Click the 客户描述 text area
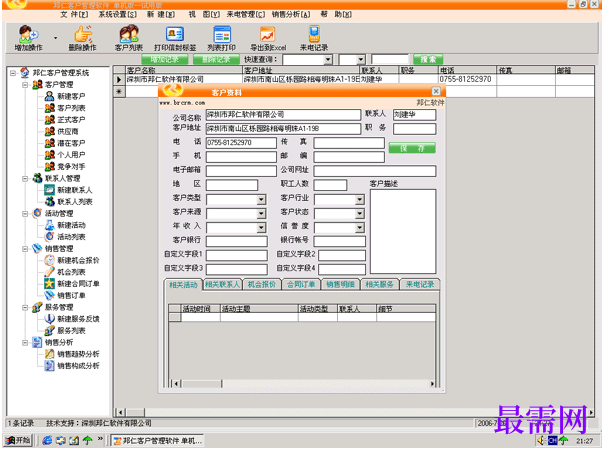Viewport: 606px width, 451px height. tap(403, 231)
